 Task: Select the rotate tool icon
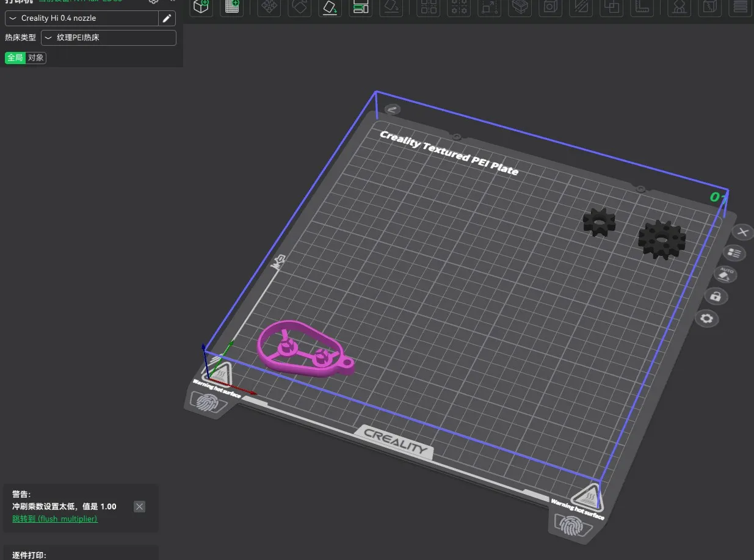tap(299, 6)
